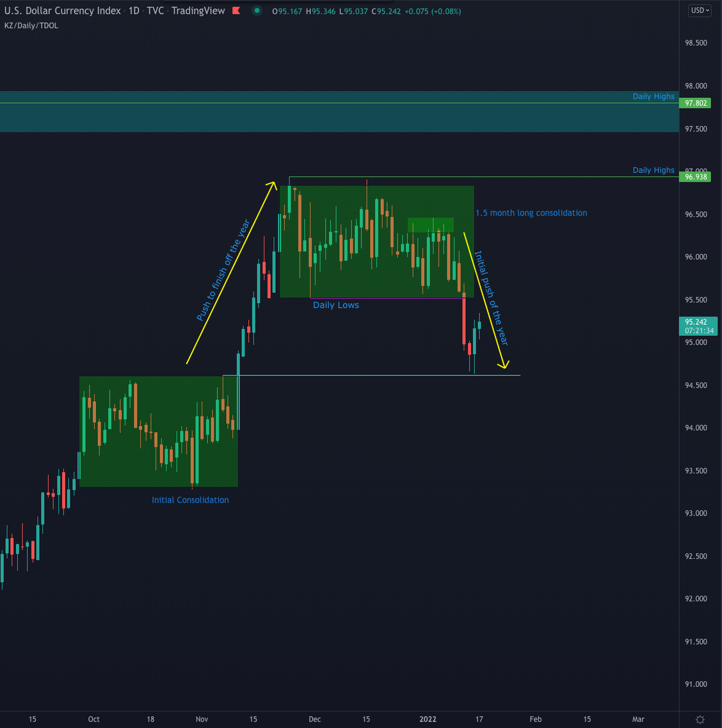Select the 96.938 Daily Highs price label
Viewport: 722px width, 728px height.
coord(696,177)
